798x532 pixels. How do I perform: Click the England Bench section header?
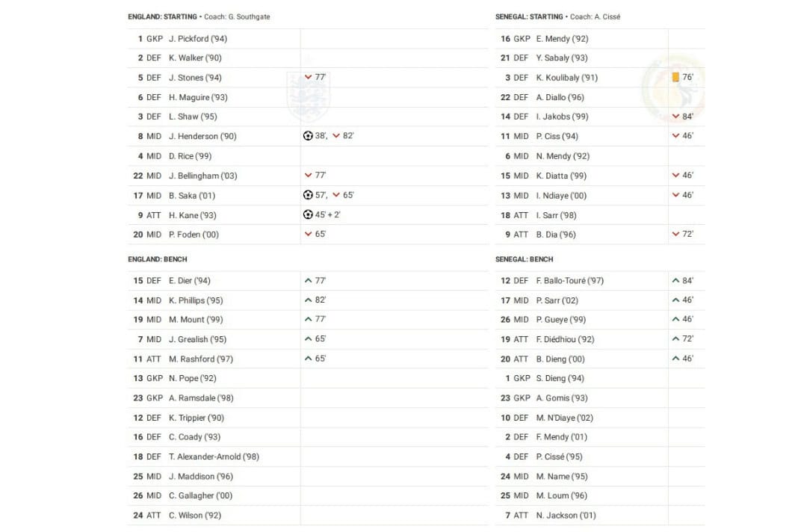point(158,259)
